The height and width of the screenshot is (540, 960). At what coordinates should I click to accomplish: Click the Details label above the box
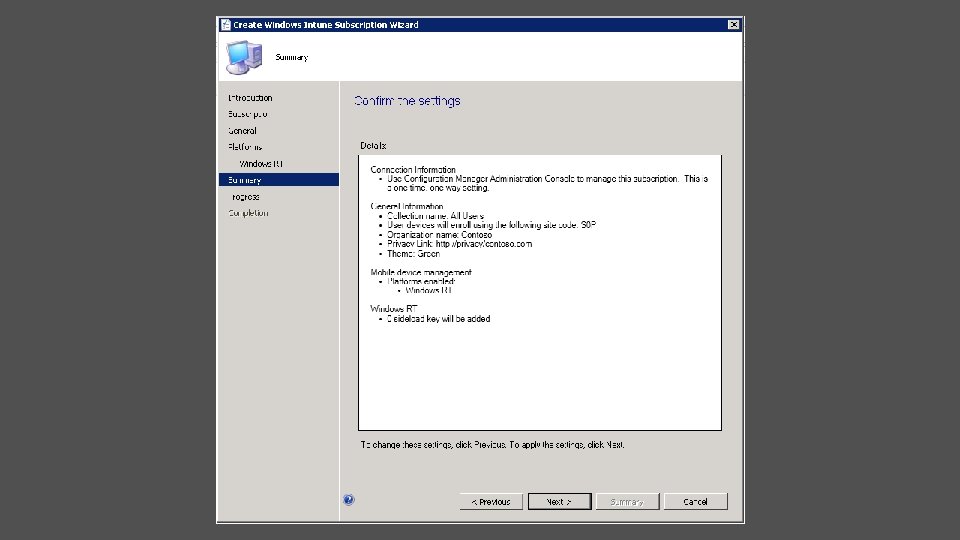[373, 146]
